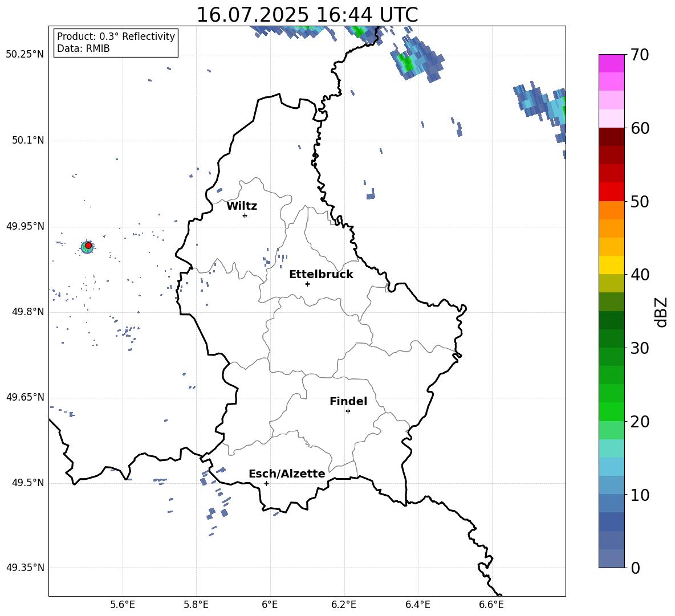
Task: Pick the bright red colorbar swatch above 50
Action: point(611,192)
